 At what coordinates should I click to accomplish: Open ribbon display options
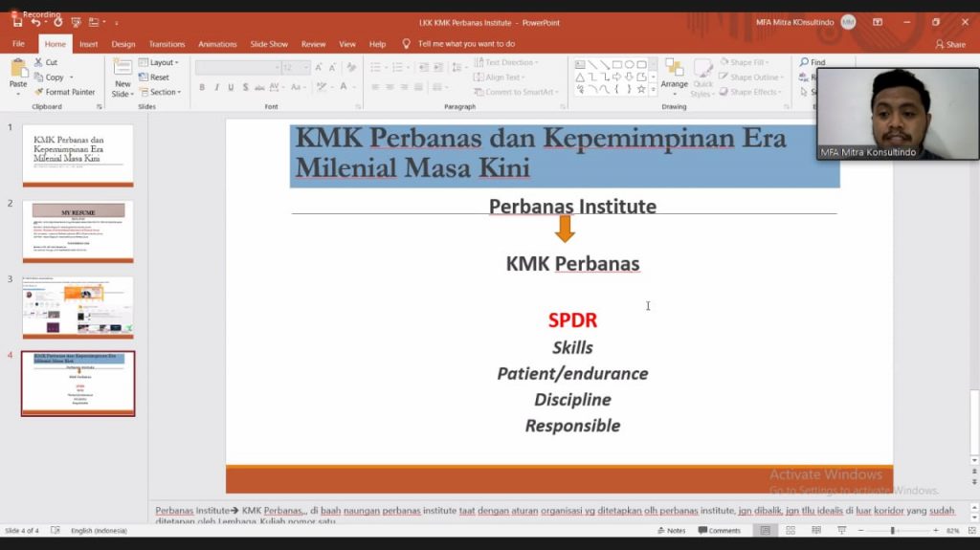click(x=878, y=22)
